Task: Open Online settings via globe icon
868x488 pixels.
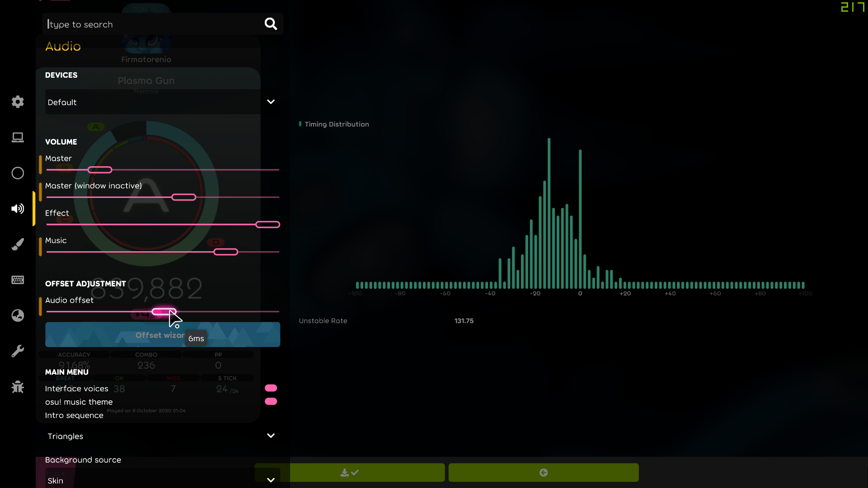Action: point(18,315)
